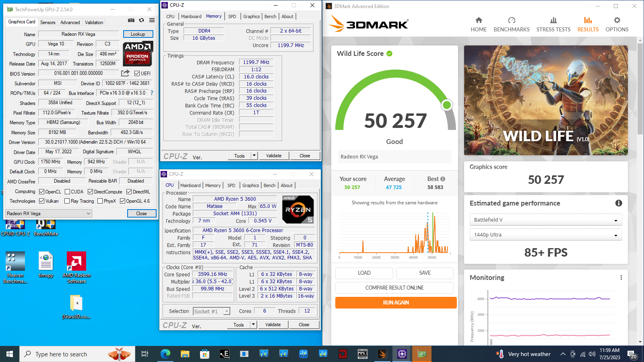Launch Microsoft Edge from taskbar

pyautogui.click(x=165, y=354)
